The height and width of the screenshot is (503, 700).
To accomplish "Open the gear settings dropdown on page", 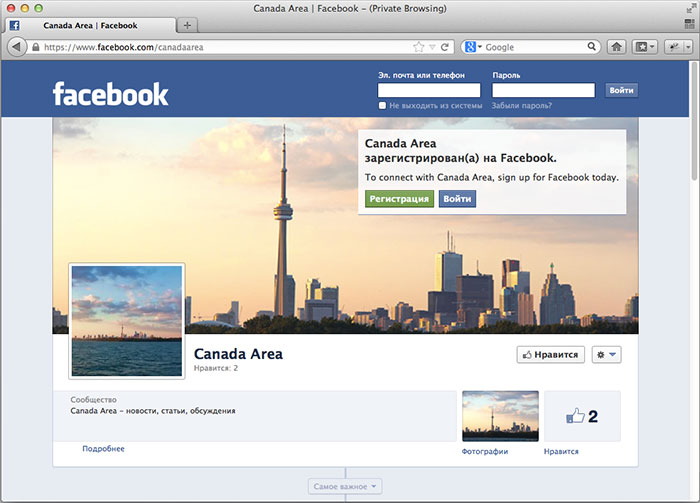I will pyautogui.click(x=606, y=354).
